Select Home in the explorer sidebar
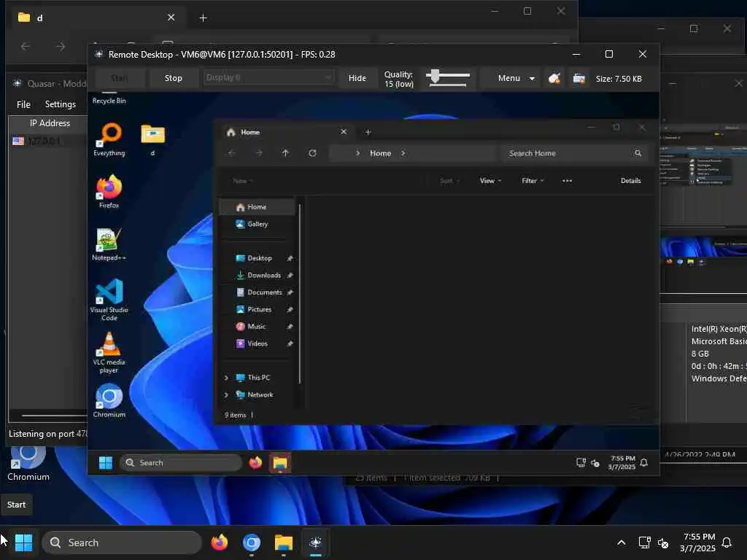This screenshot has height=560, width=747. pyautogui.click(x=258, y=206)
